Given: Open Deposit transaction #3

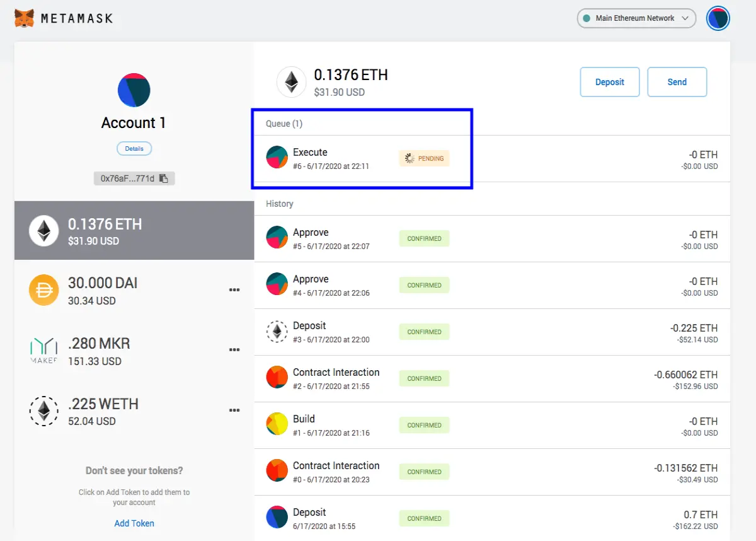Looking at the screenshot, I should click(492, 332).
